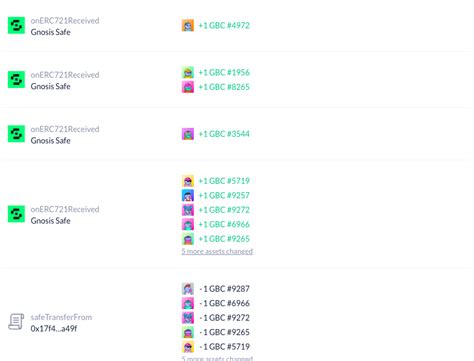Click the Gnosis Safe icon in the GBC #1956 transaction
Viewport: 474px width, 361px height.
(x=16, y=79)
